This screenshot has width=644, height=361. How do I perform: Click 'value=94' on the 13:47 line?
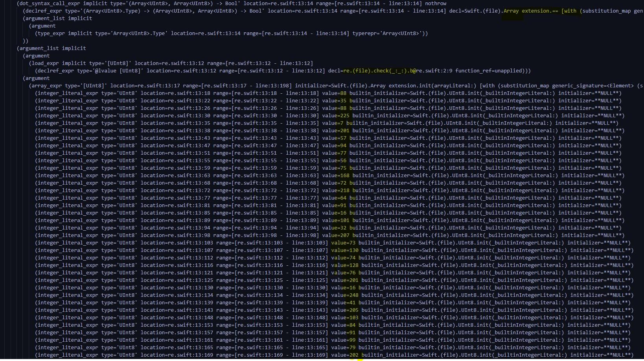click(334, 145)
